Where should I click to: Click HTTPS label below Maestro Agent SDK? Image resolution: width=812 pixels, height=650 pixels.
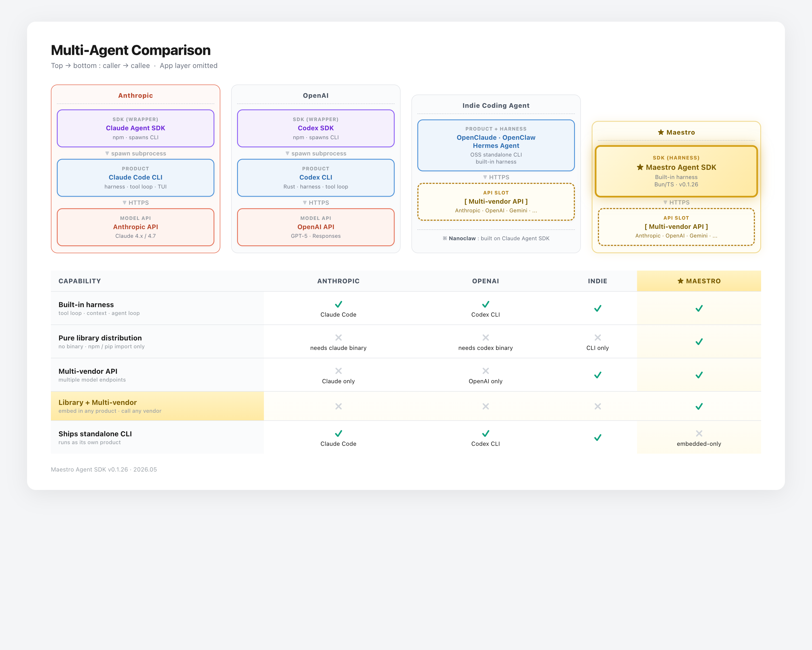pos(676,202)
